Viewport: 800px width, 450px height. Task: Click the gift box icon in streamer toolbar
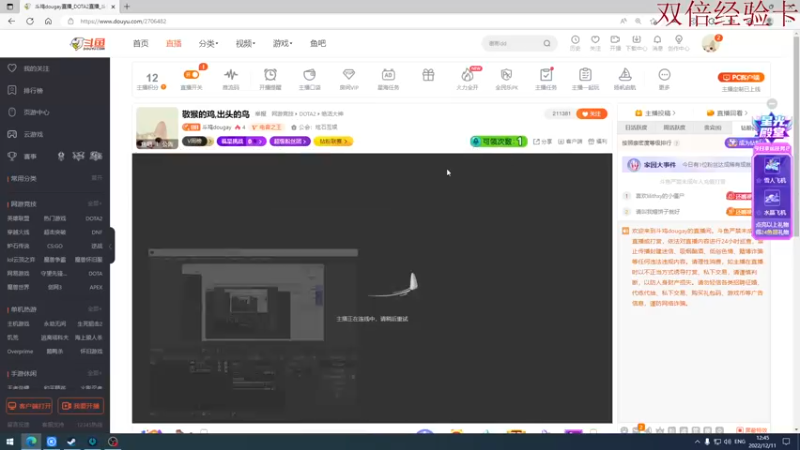[428, 75]
